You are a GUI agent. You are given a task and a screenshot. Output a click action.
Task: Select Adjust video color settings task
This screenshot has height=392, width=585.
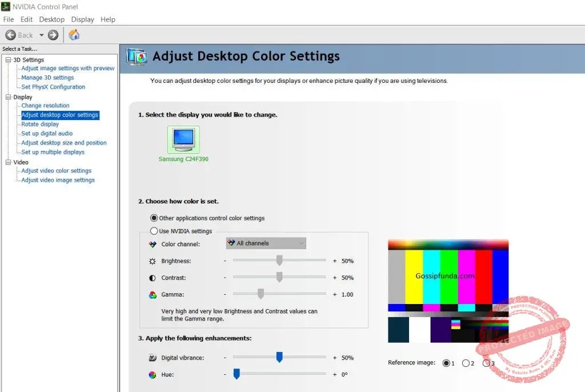56,170
